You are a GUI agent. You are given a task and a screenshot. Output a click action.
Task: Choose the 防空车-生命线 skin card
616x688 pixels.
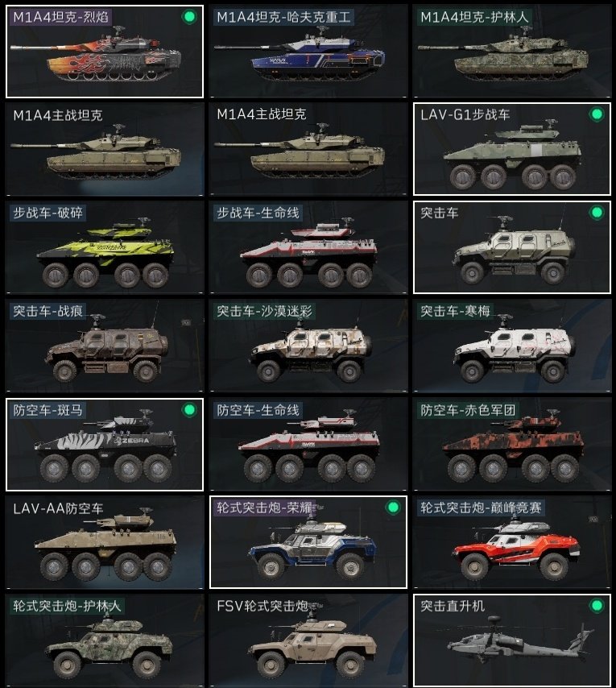tap(308, 445)
